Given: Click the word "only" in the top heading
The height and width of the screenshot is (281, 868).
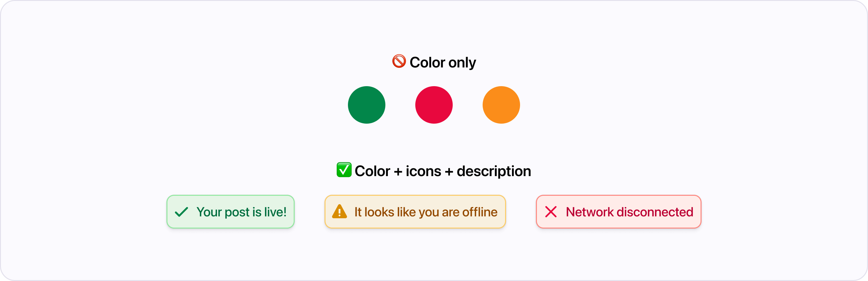Looking at the screenshot, I should (x=462, y=63).
